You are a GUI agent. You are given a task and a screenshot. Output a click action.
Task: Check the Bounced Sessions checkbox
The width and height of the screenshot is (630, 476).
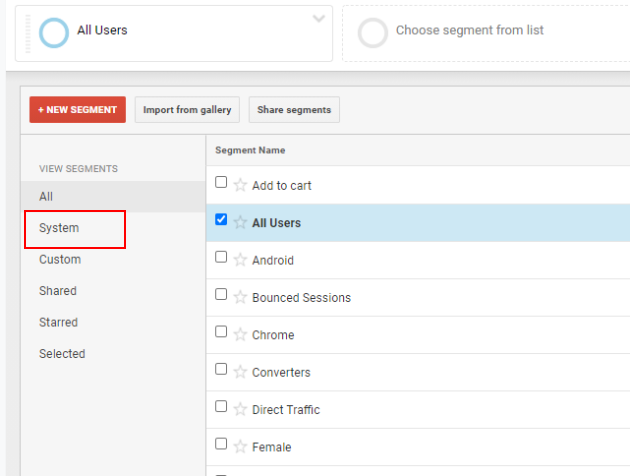click(x=221, y=294)
